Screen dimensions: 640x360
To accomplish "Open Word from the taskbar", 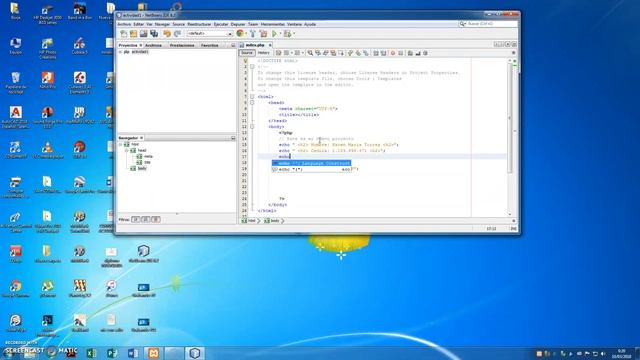I will [x=133, y=353].
